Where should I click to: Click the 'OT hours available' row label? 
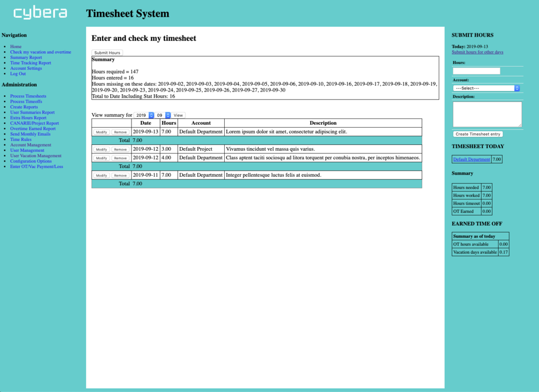pos(471,244)
